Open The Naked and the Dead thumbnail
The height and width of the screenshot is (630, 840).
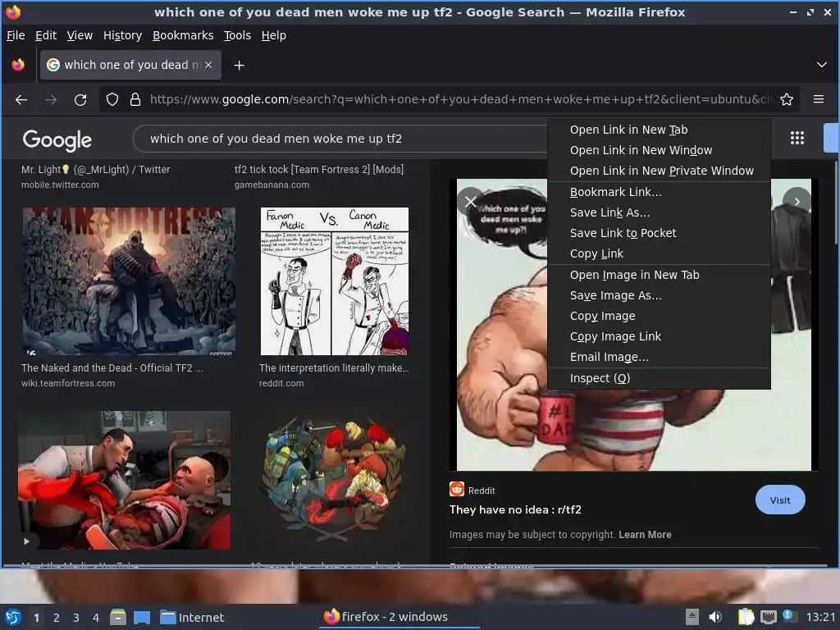pos(129,281)
